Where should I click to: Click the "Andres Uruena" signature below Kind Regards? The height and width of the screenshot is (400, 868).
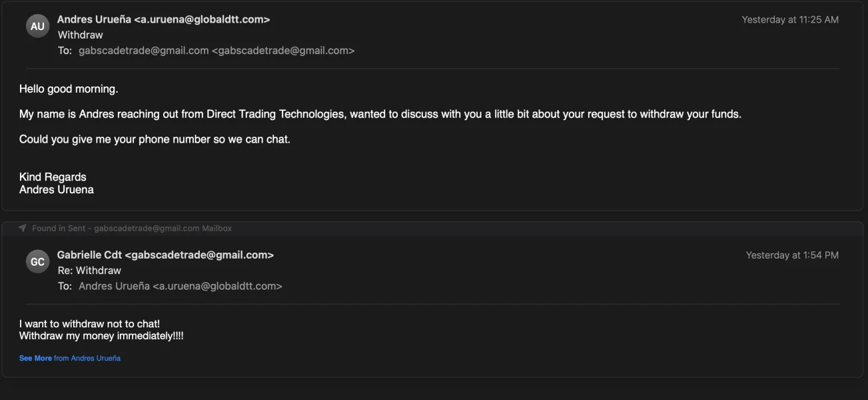[57, 189]
